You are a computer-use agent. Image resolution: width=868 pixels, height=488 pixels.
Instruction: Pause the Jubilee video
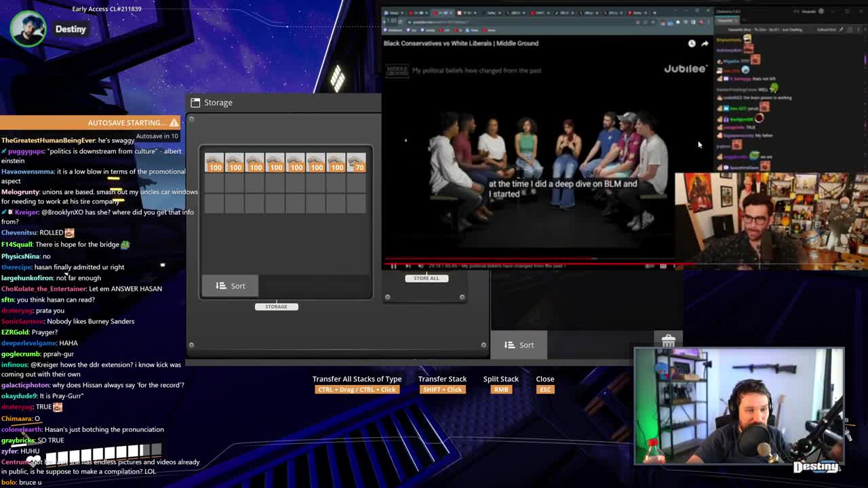[393, 266]
